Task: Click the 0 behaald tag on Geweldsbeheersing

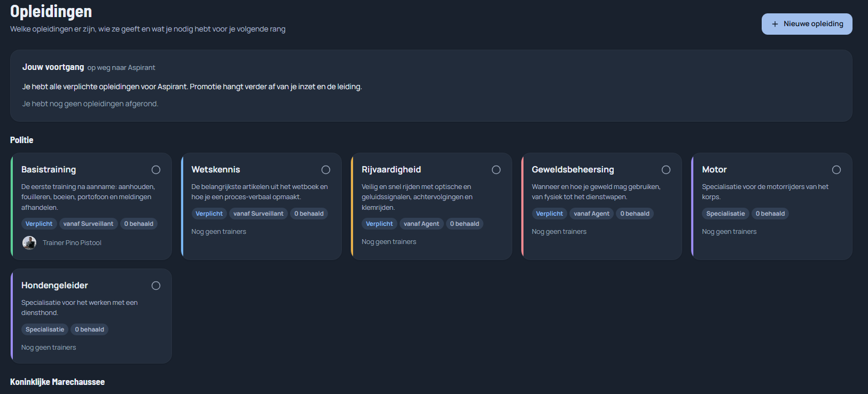Action: click(635, 214)
